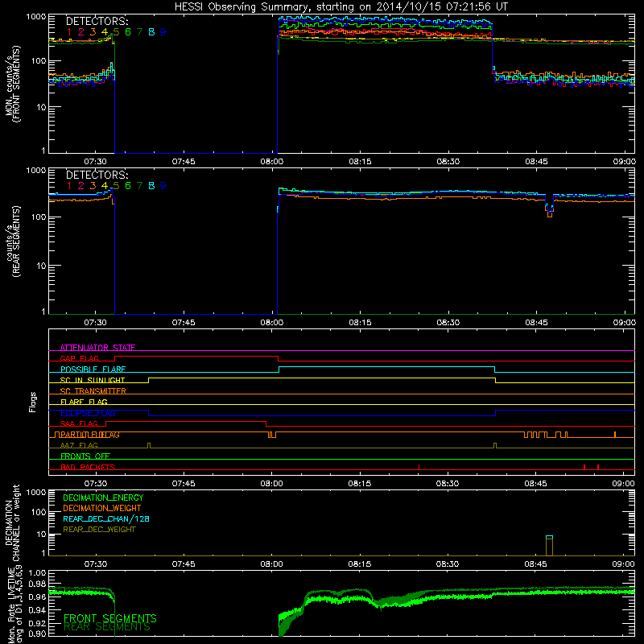Click the ATTENUATOR STATE flag label
The height and width of the screenshot is (644, 644).
[x=97, y=348]
